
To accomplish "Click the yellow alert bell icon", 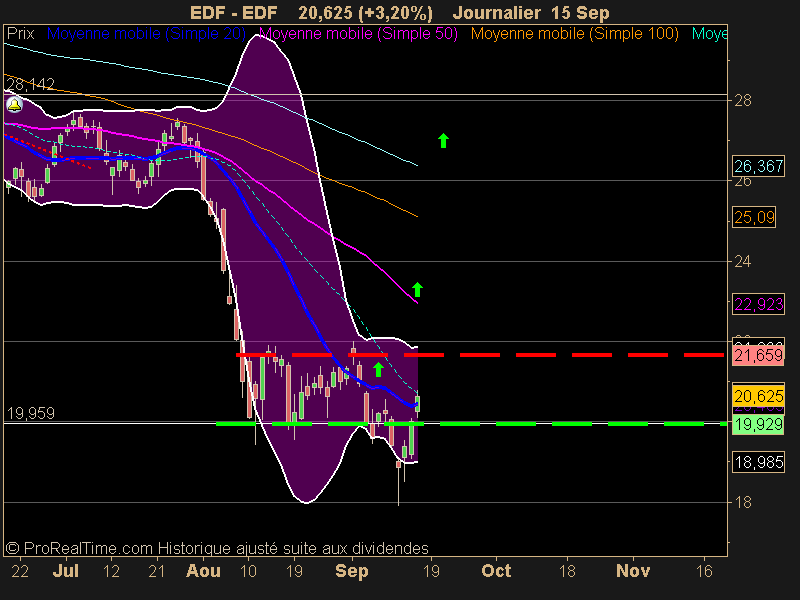I will (14, 105).
